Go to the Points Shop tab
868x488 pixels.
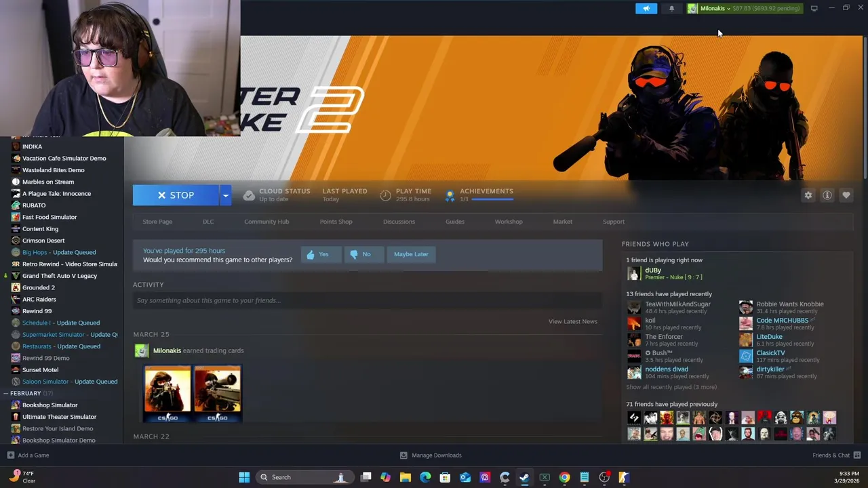(x=336, y=222)
